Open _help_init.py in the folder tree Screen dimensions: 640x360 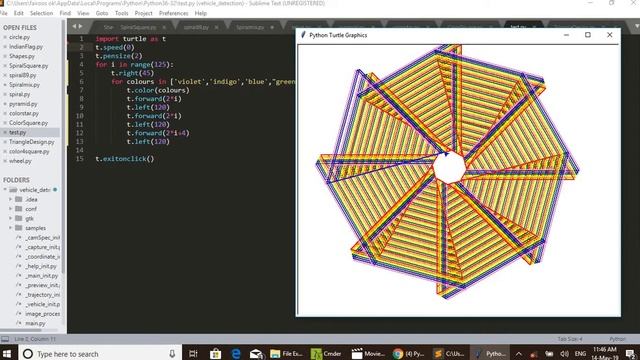click(x=41, y=266)
